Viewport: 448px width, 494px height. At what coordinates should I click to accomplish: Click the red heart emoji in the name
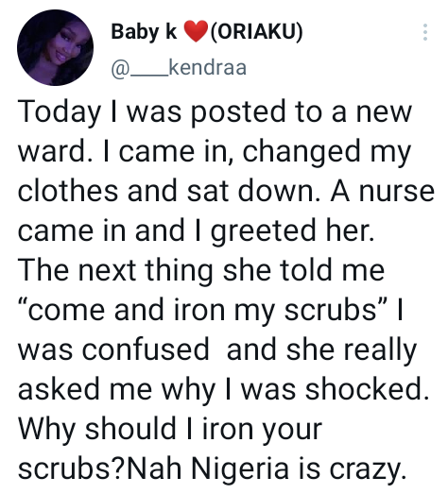[196, 31]
